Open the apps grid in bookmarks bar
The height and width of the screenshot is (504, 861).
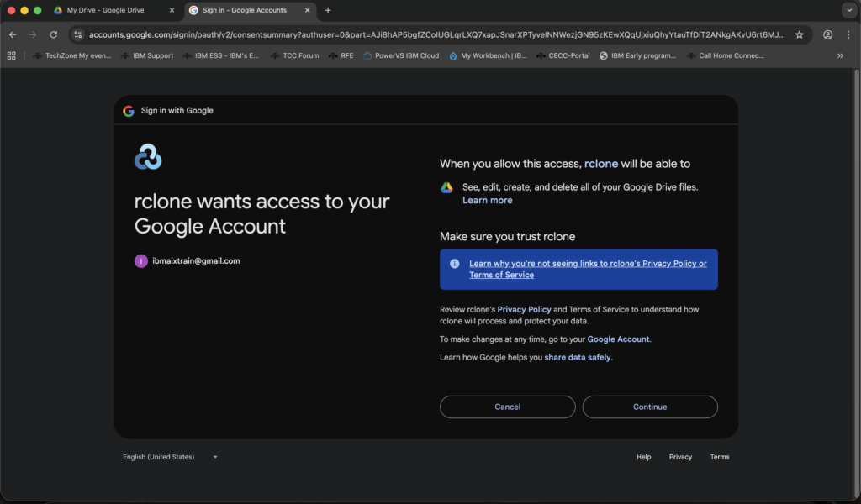12,55
